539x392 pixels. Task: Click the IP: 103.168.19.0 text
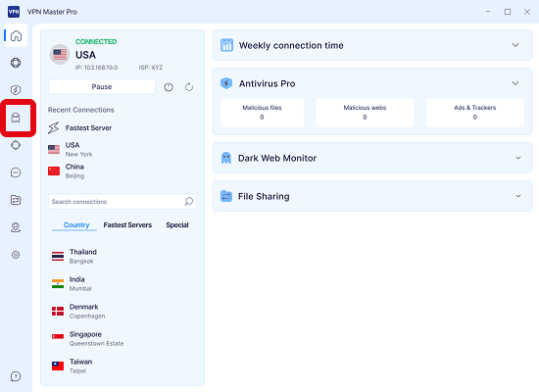coord(96,68)
